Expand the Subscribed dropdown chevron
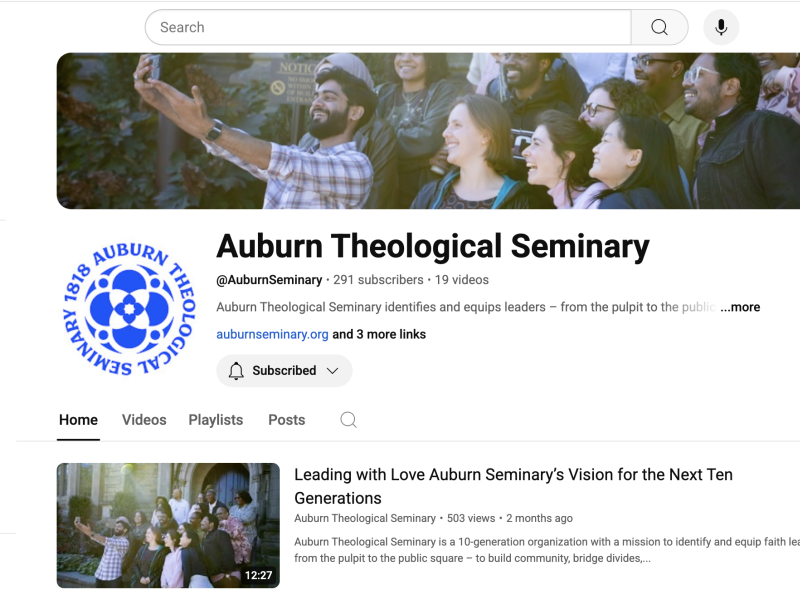Image resolution: width=800 pixels, height=600 pixels. (333, 370)
